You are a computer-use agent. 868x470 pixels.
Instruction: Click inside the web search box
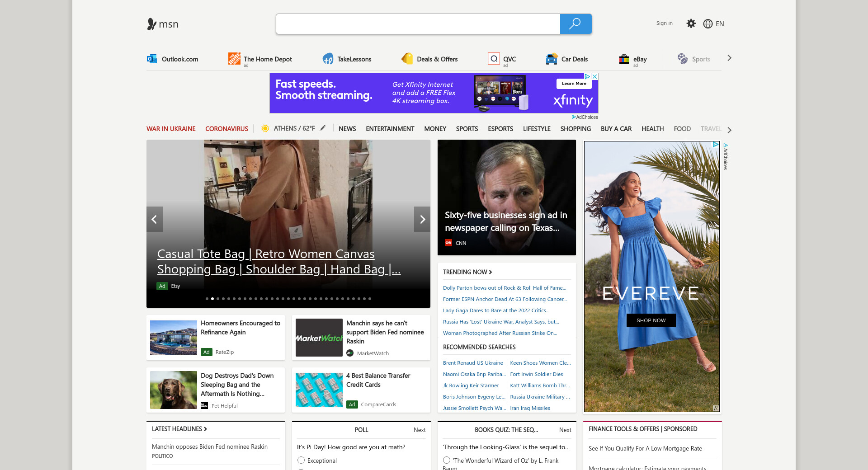click(x=418, y=24)
